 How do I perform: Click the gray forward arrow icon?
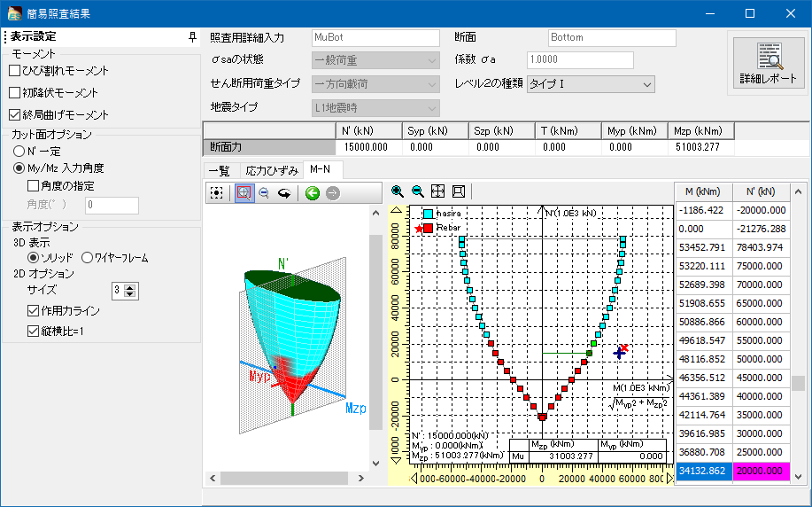(x=333, y=193)
